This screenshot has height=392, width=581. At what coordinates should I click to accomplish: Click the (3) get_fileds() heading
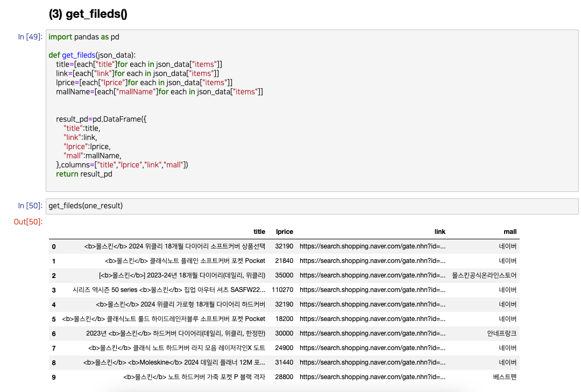[88, 13]
